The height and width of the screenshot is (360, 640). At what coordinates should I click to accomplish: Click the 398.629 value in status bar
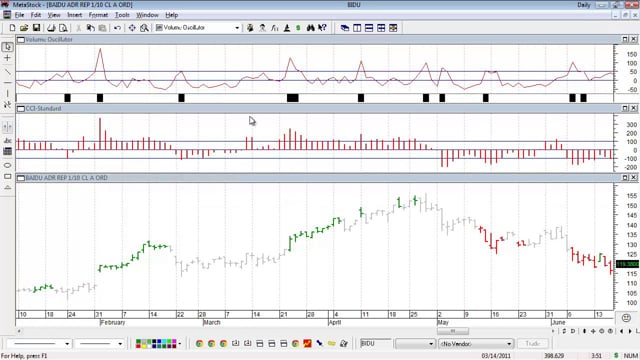(x=554, y=356)
